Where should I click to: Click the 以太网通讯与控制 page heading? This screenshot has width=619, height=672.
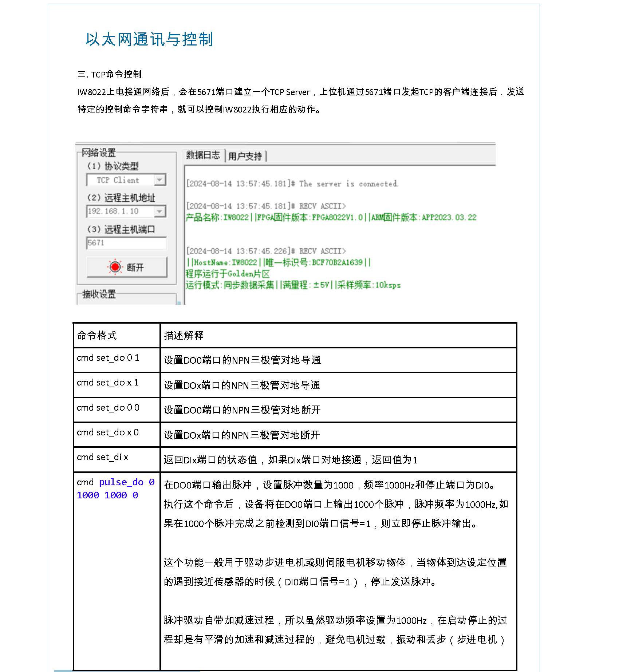(x=149, y=39)
